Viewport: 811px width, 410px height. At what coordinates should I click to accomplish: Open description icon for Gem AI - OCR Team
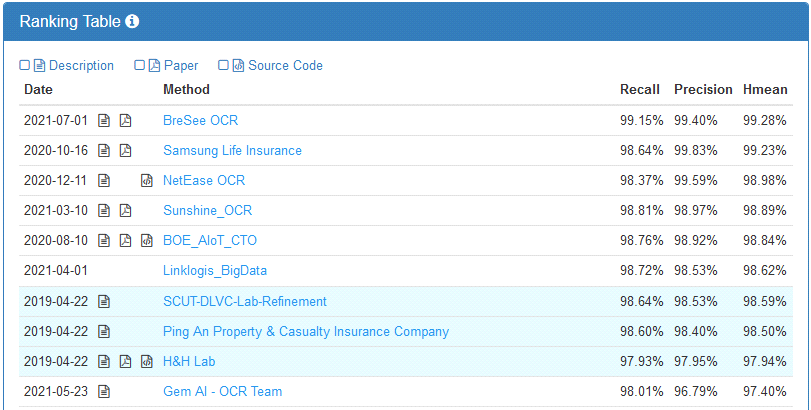[x=104, y=391]
